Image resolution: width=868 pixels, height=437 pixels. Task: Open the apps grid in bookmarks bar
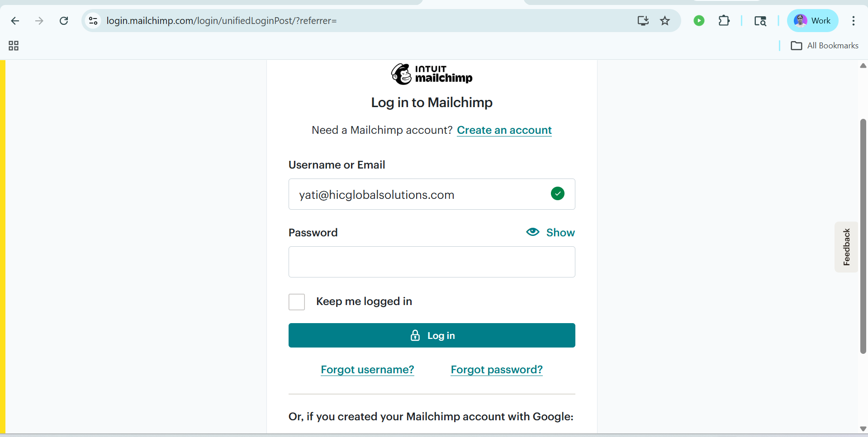14,46
